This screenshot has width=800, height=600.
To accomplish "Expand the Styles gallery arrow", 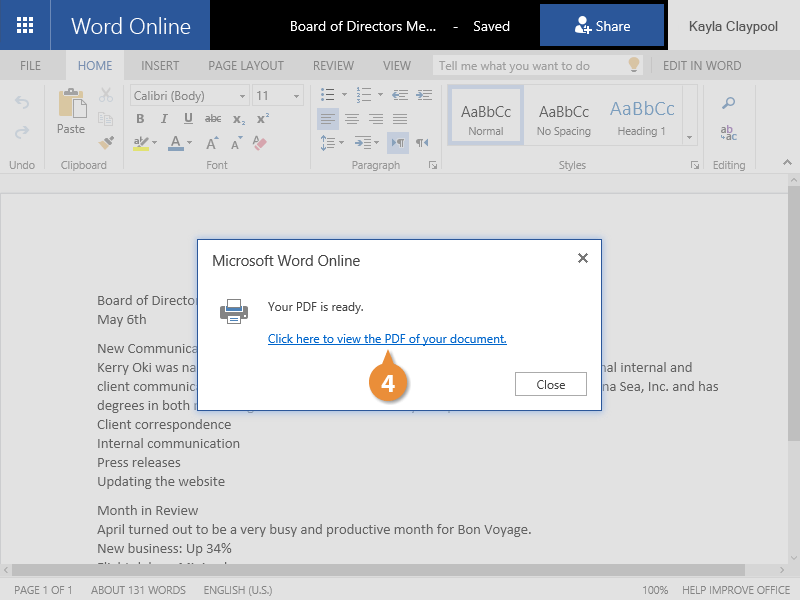I will click(689, 136).
